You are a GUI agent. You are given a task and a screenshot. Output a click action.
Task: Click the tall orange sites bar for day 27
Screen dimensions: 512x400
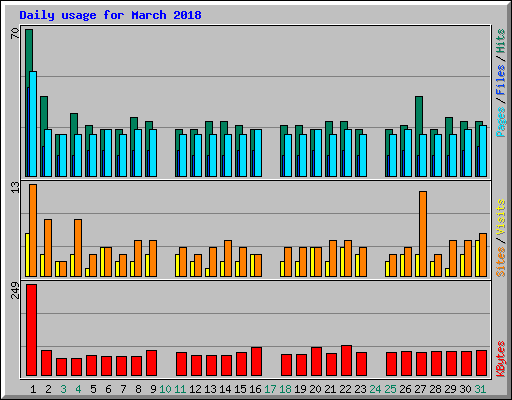423,234
